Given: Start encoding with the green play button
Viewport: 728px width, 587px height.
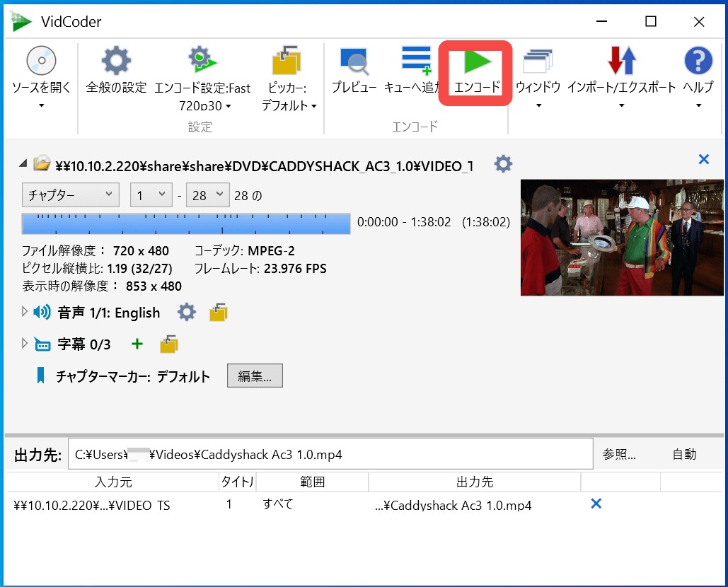Looking at the screenshot, I should coord(477,62).
